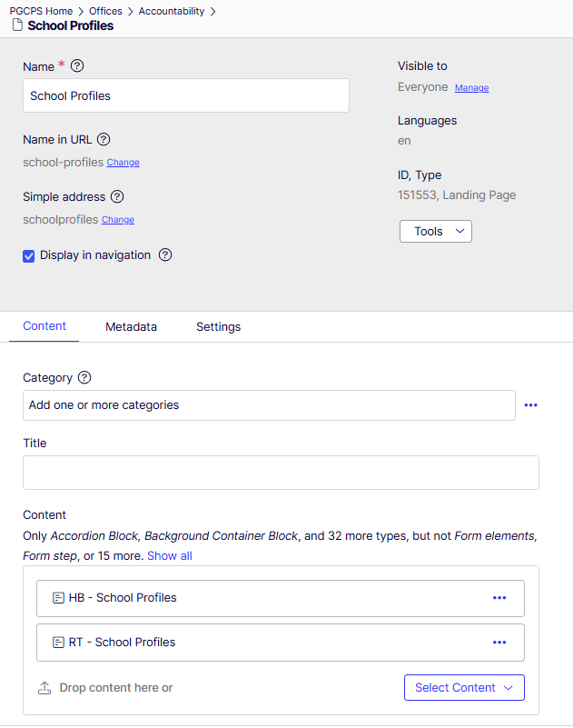Click the Everyone visibility value
This screenshot has width=573, height=728.
pos(422,87)
